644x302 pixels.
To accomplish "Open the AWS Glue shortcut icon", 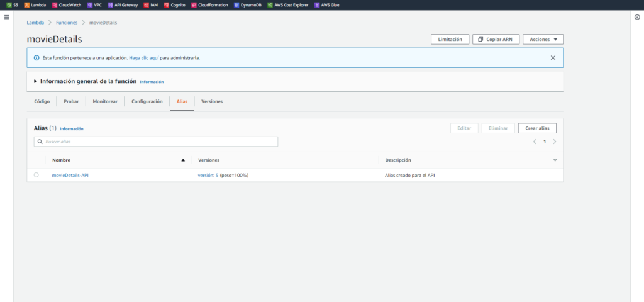I will (317, 5).
